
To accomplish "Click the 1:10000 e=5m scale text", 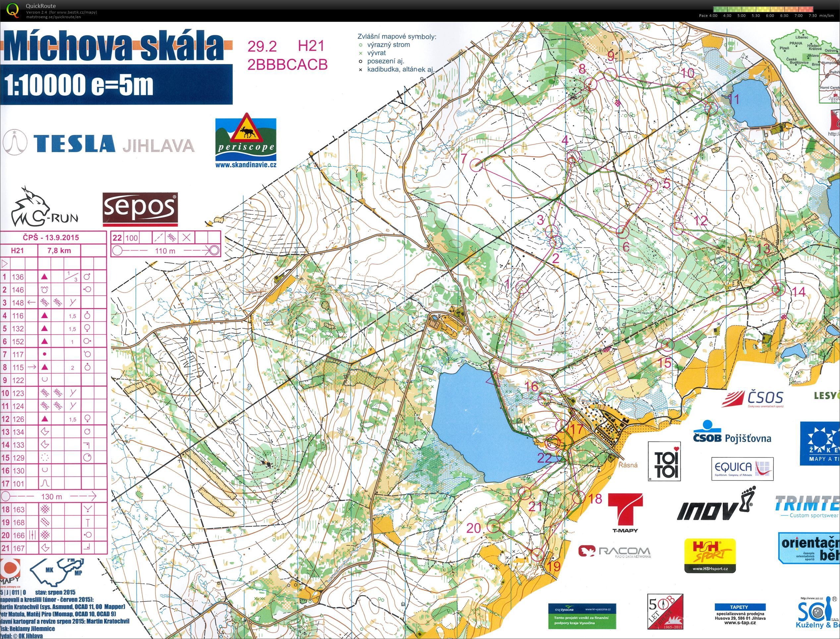I will pos(79,85).
